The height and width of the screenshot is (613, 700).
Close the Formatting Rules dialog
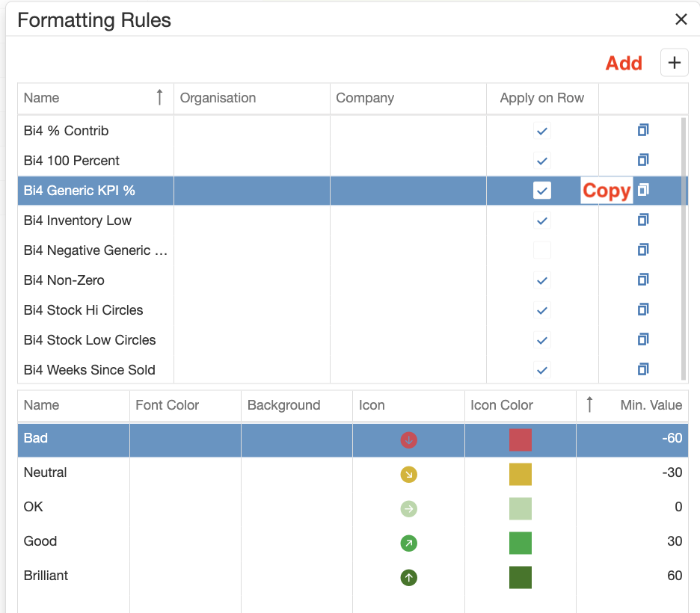681,19
